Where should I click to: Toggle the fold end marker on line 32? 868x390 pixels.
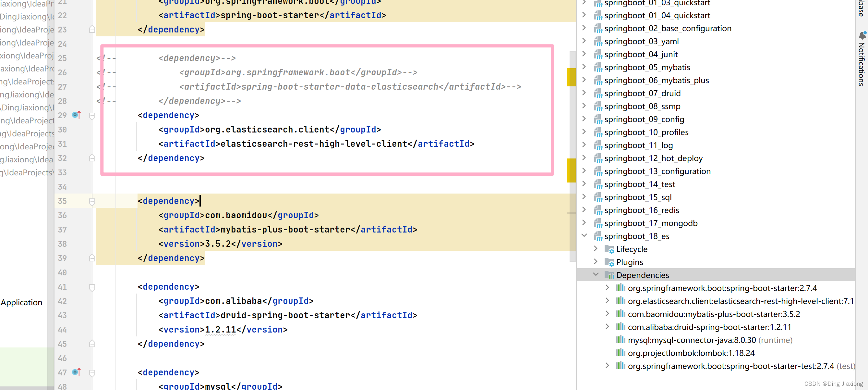tap(92, 158)
